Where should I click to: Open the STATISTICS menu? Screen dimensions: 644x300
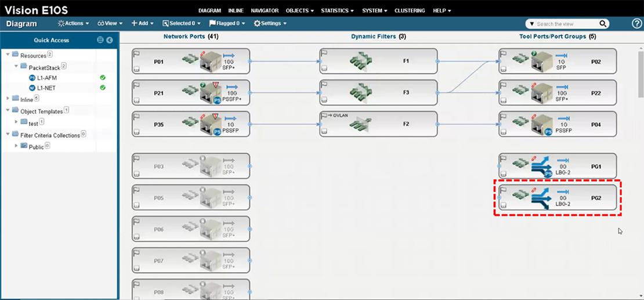coord(337,10)
